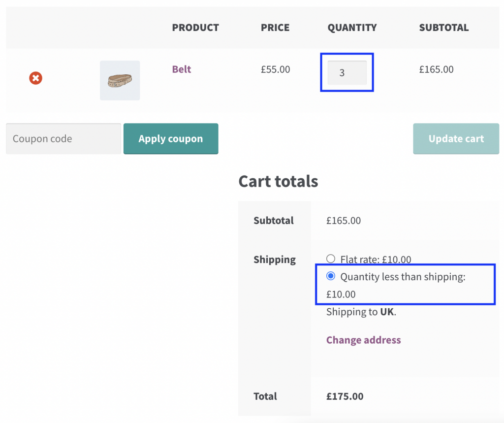
Task: Click the Change address link
Action: pyautogui.click(x=363, y=340)
